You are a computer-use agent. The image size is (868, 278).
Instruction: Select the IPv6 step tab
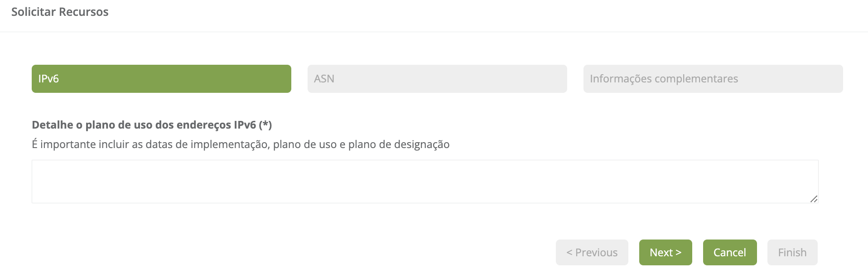[x=161, y=79]
